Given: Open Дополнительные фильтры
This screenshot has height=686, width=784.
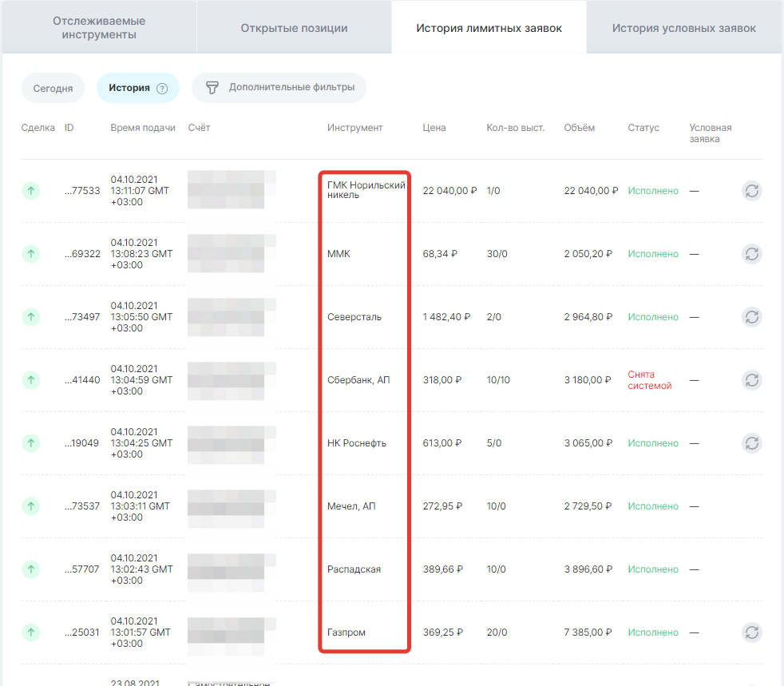Looking at the screenshot, I should (279, 88).
